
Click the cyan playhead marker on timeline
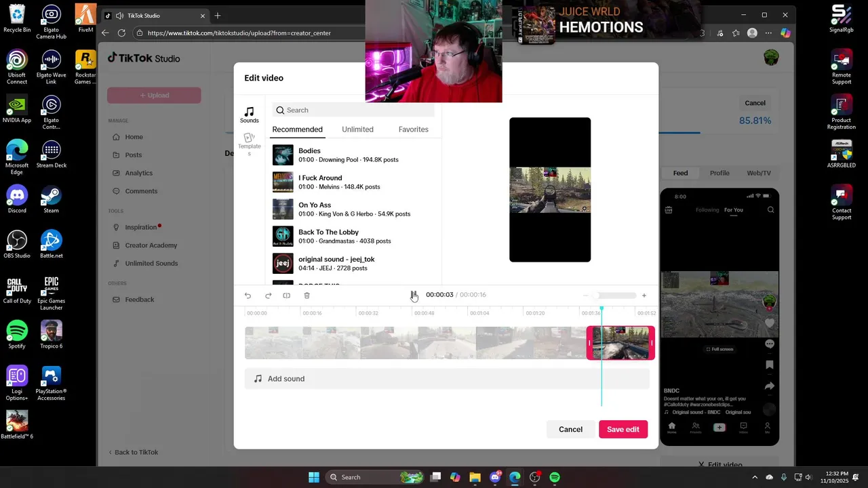(x=601, y=310)
